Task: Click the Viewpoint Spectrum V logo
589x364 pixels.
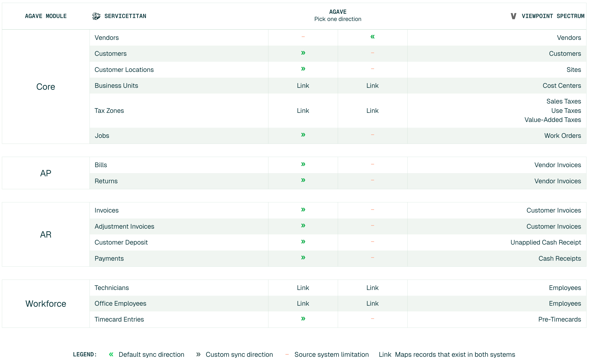Action: (513, 16)
